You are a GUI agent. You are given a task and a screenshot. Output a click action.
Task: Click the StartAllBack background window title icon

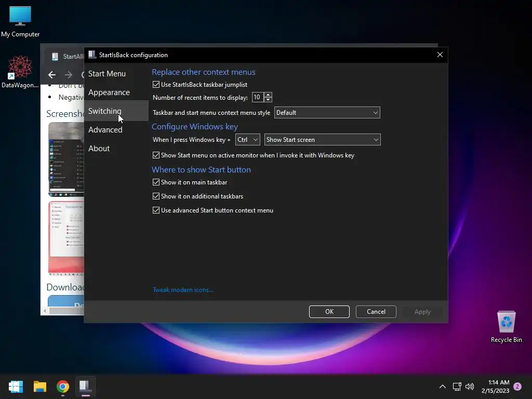tap(55, 56)
